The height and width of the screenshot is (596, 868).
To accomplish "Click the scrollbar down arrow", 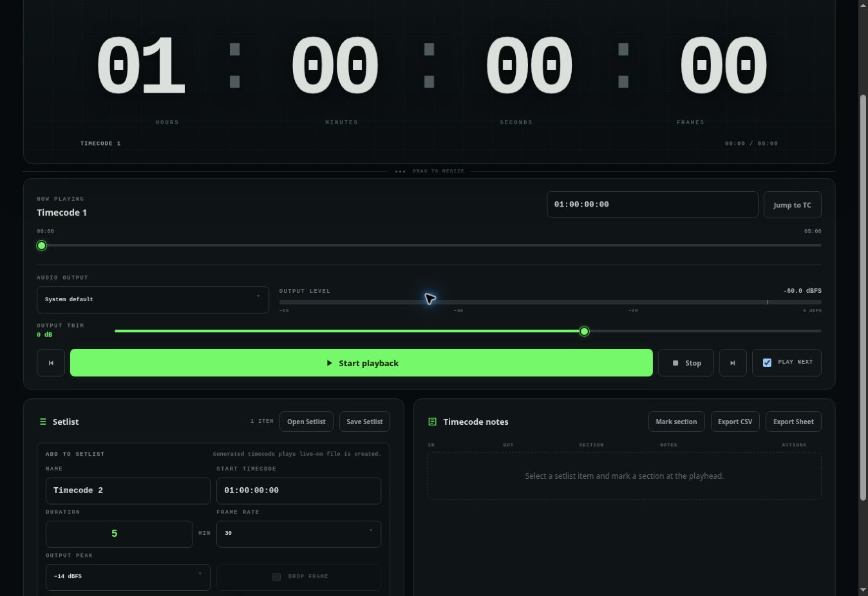I will pos(863,590).
